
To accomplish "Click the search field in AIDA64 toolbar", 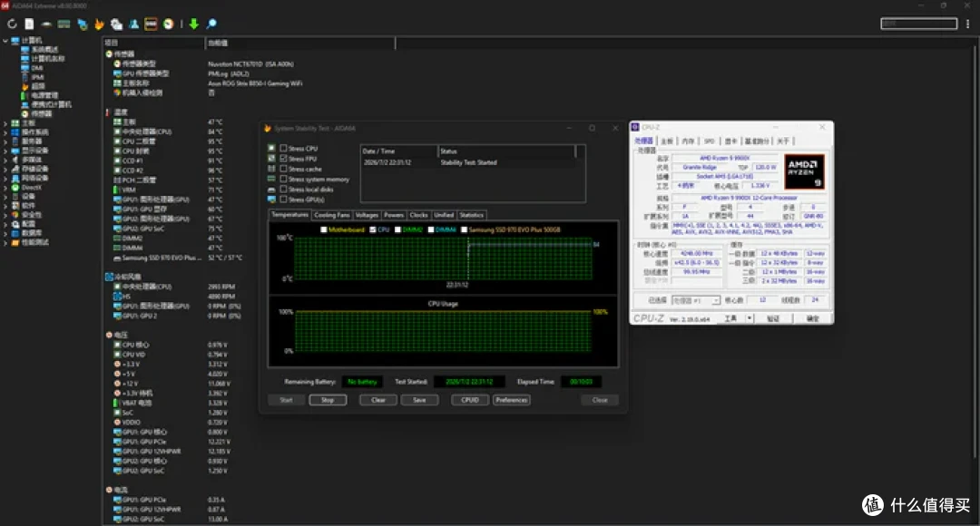I will coord(918,24).
